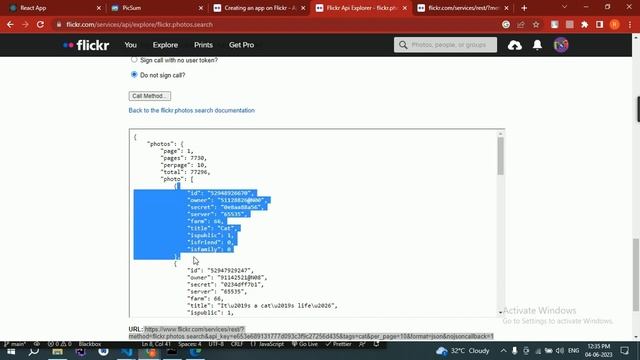
Task: Show hidden system tray icons
Action: (x=503, y=351)
